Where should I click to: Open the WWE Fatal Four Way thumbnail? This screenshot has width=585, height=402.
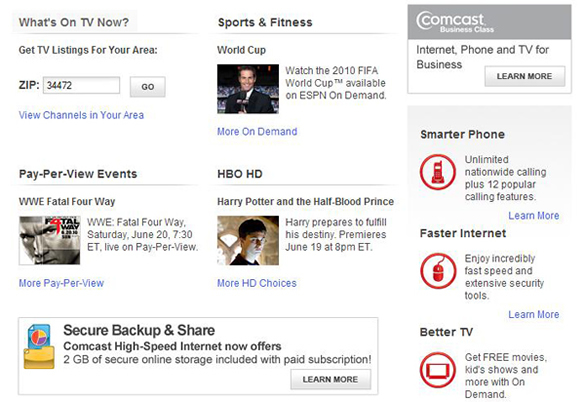(50, 240)
